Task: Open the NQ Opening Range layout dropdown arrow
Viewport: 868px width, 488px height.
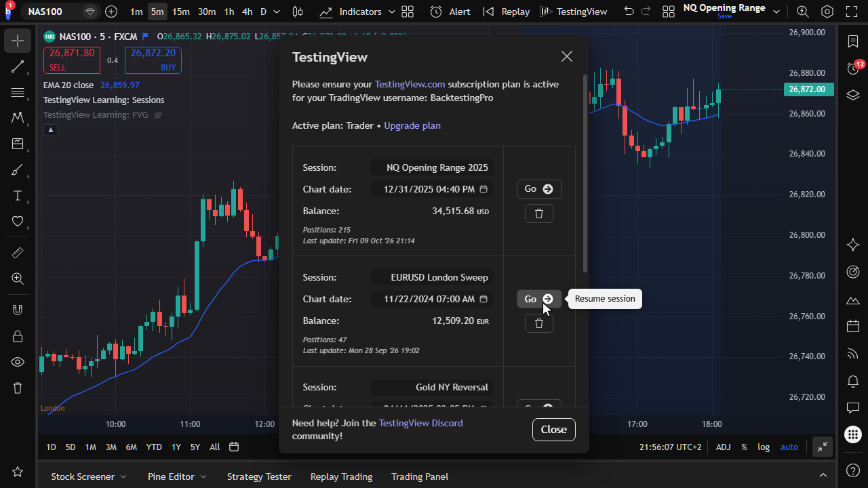Action: coord(776,12)
